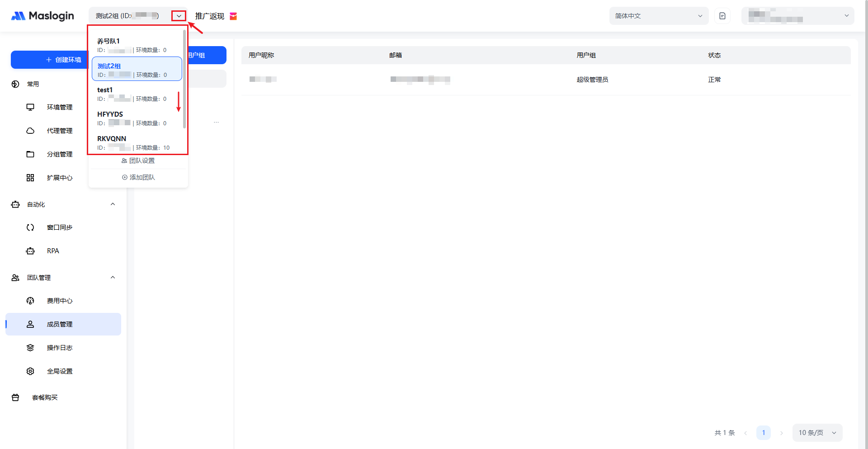
Task: Open 全局设置 in the sidebar
Action: (x=59, y=371)
